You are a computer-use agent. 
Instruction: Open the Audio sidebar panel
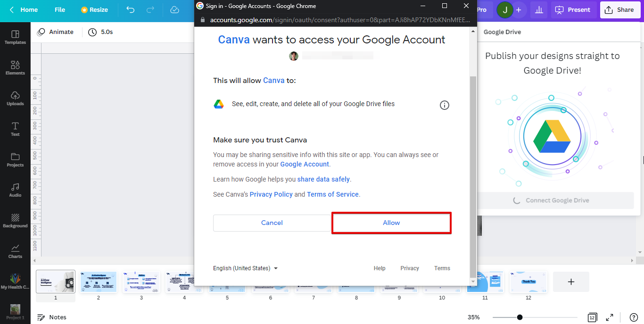click(x=15, y=190)
